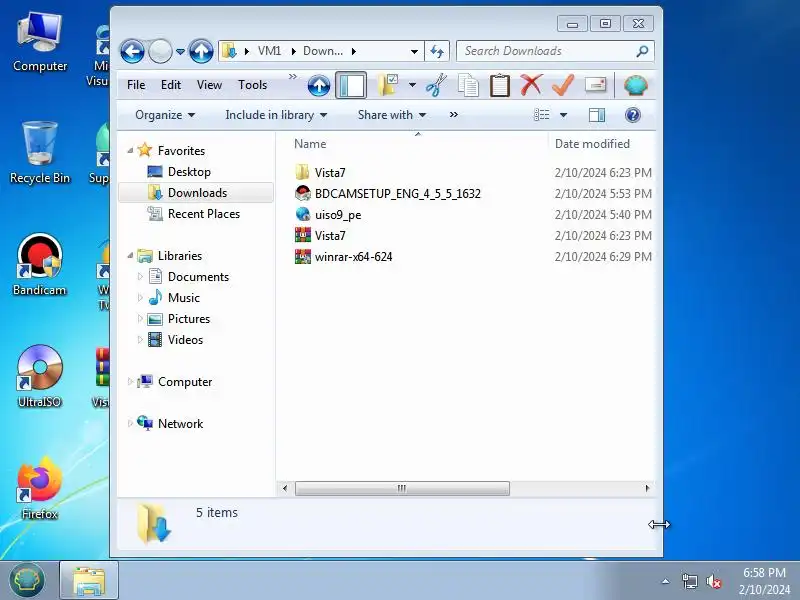Copy selection with the two-pages icon
Image resolution: width=800 pixels, height=600 pixels.
click(468, 85)
